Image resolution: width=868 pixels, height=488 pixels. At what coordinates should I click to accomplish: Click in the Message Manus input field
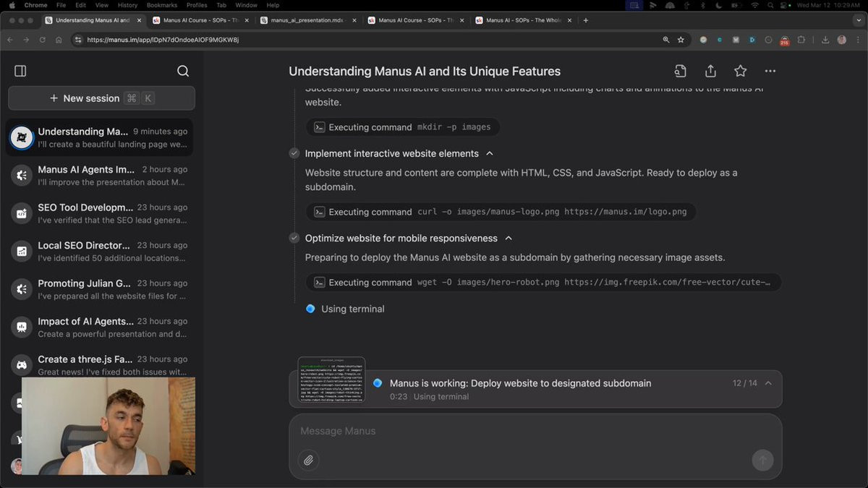point(535,431)
